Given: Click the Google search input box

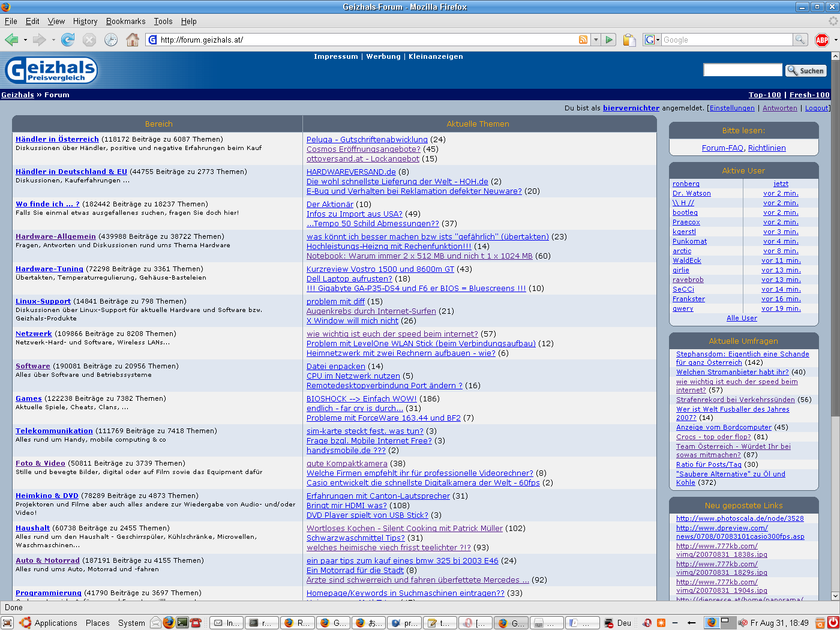Looking at the screenshot, I should pyautogui.click(x=727, y=40).
